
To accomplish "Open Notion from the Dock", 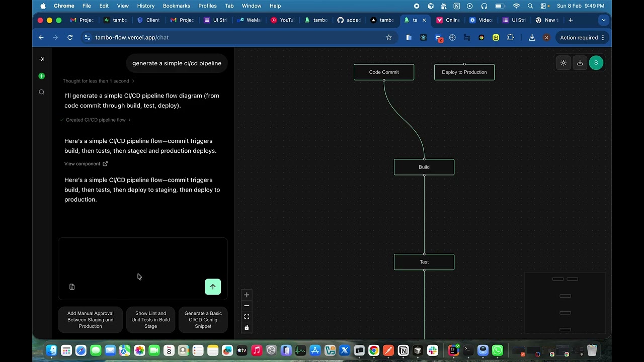I will [403, 350].
